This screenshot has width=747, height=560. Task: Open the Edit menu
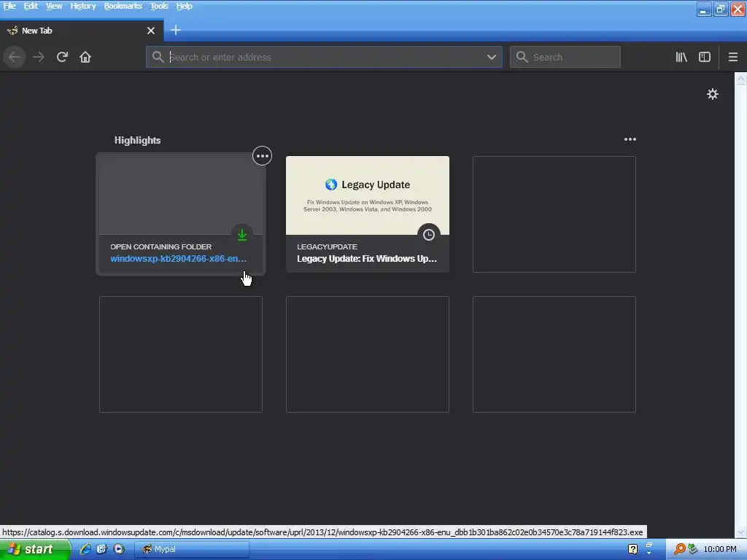tap(31, 6)
